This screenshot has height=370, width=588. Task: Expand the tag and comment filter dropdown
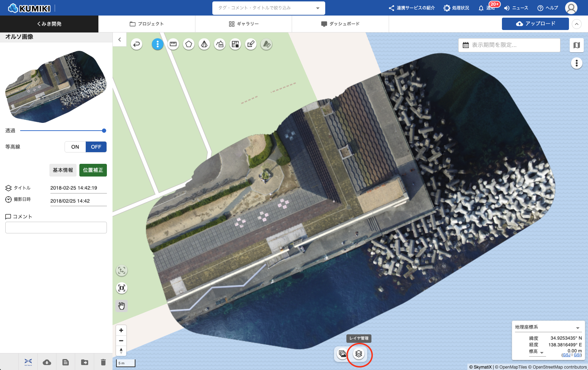coord(317,8)
